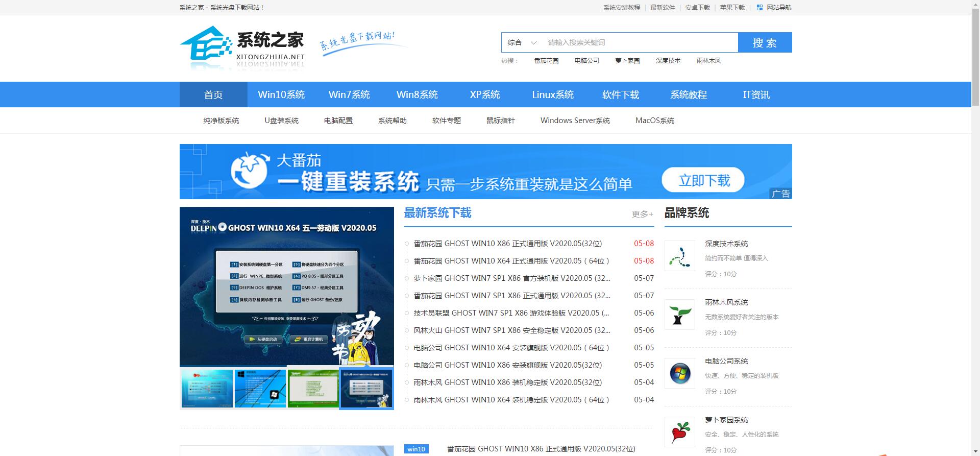
Task: Click the DEEPIN GHOST WIN10 main slide image
Action: pos(287,286)
